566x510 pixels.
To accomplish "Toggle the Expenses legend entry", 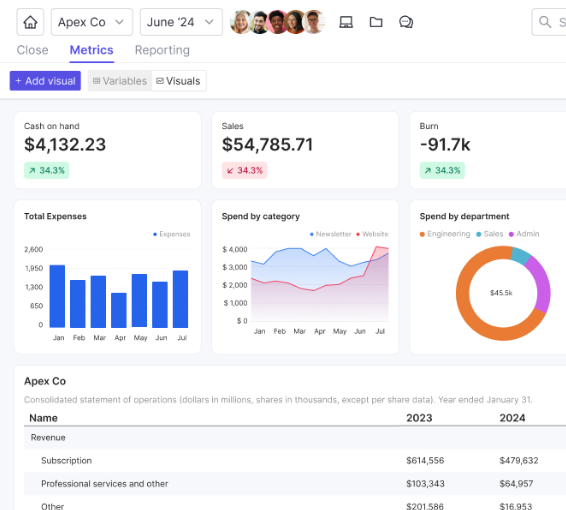I will (171, 234).
